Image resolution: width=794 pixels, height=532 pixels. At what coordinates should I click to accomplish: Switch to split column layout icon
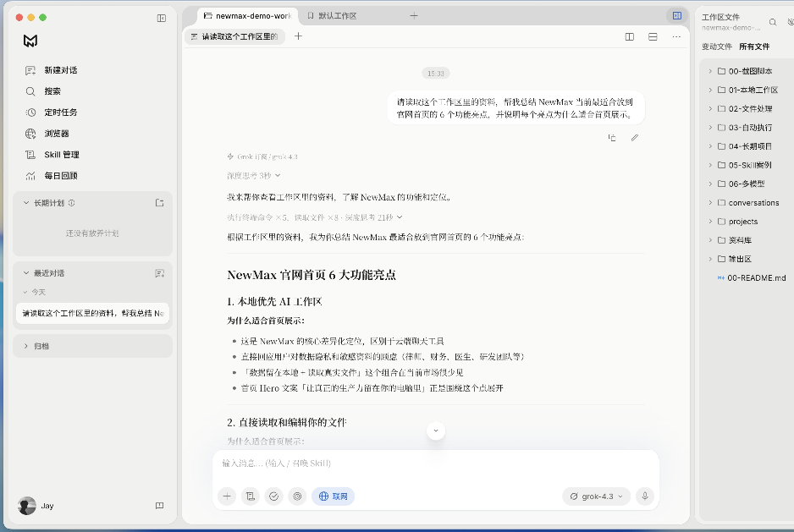coord(630,36)
